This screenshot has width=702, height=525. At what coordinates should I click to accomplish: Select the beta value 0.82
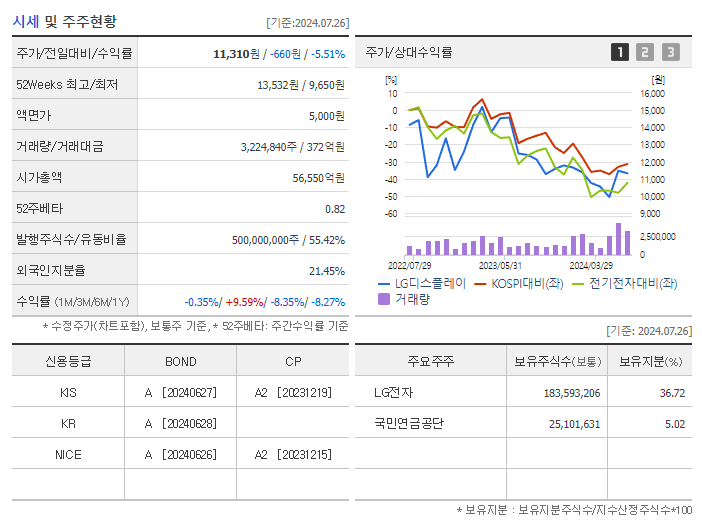click(335, 209)
